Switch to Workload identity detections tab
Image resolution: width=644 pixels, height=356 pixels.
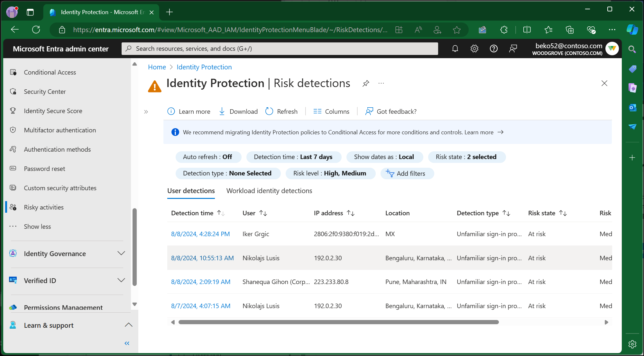tap(269, 191)
